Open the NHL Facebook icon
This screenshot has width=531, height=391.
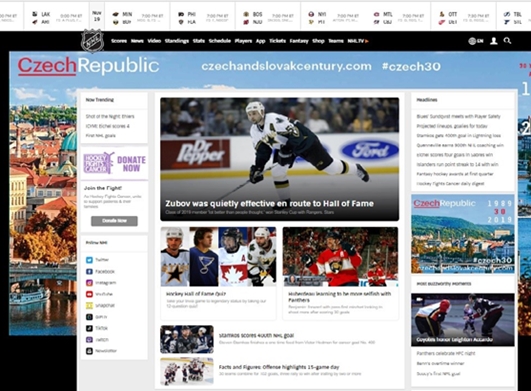point(89,271)
